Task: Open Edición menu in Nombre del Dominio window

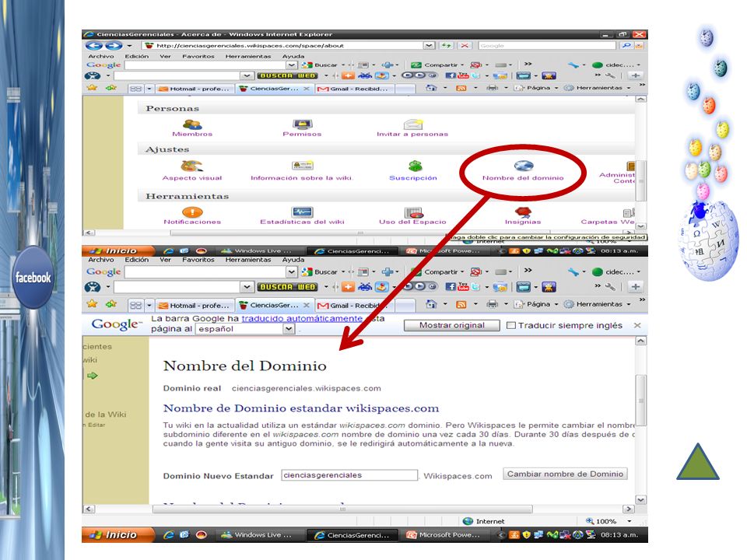Action: pos(137,260)
